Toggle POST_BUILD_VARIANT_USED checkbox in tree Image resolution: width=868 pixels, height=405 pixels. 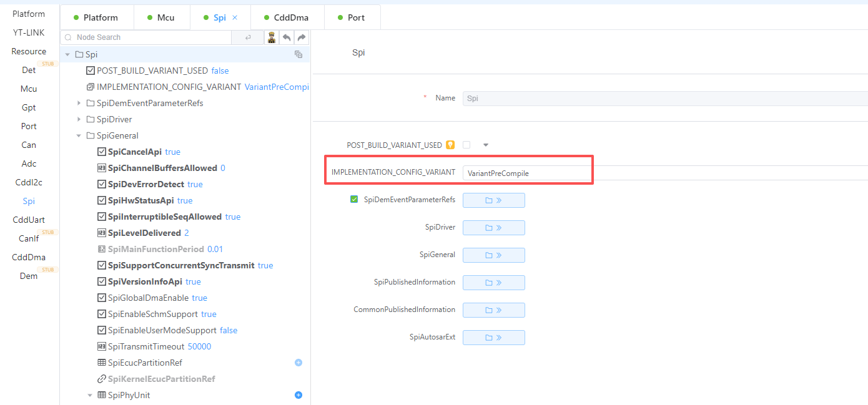coord(91,71)
